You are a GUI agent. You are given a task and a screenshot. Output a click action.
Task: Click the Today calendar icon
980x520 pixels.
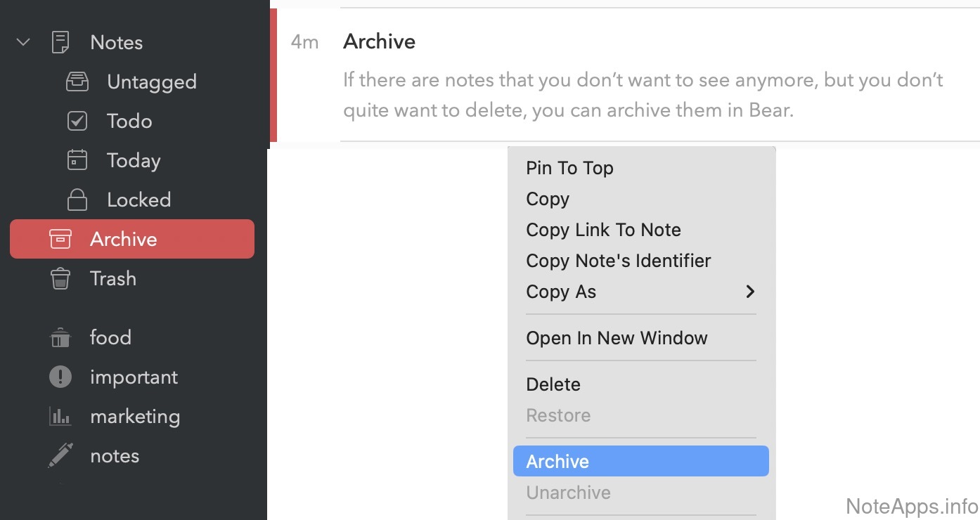coord(77,160)
